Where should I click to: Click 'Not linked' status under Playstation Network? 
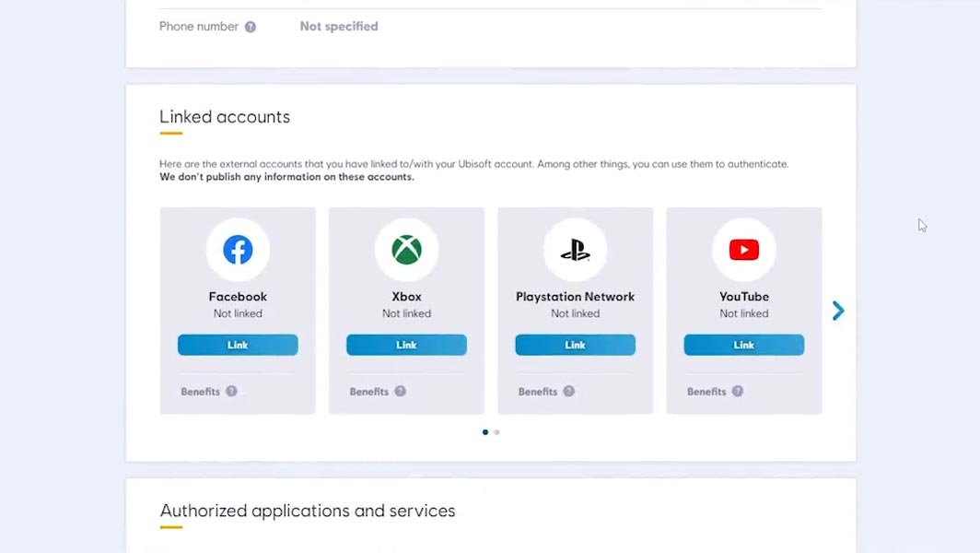[575, 313]
